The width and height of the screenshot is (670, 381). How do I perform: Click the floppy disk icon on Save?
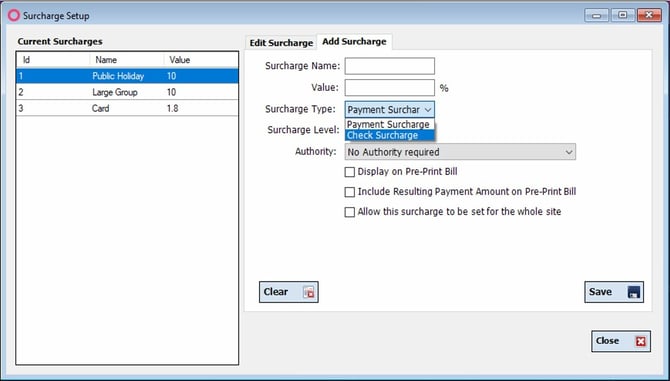(634, 292)
